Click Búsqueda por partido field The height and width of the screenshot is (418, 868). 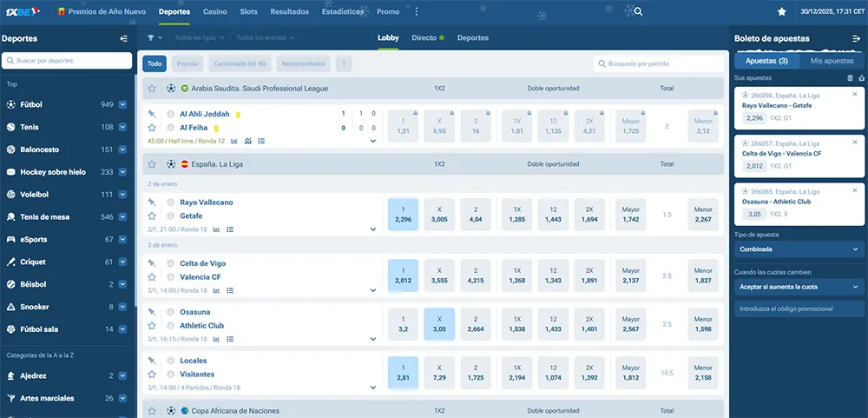[x=659, y=63]
